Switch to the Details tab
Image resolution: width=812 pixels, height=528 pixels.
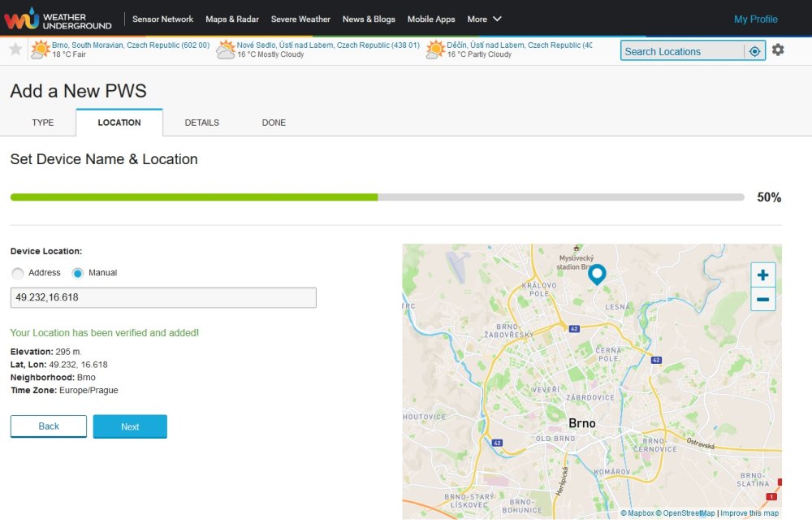(x=201, y=123)
